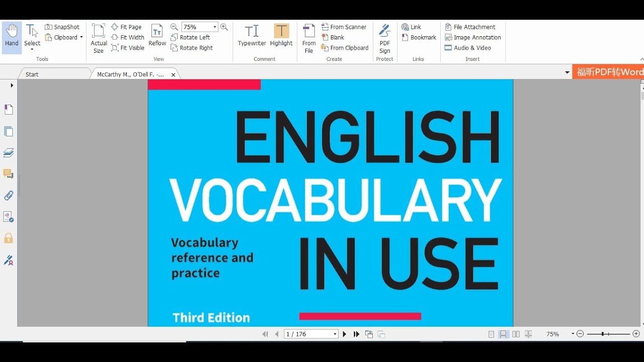Click the zoom out magnifier icon
Viewport: 644px width, 362px height.
tap(174, 27)
